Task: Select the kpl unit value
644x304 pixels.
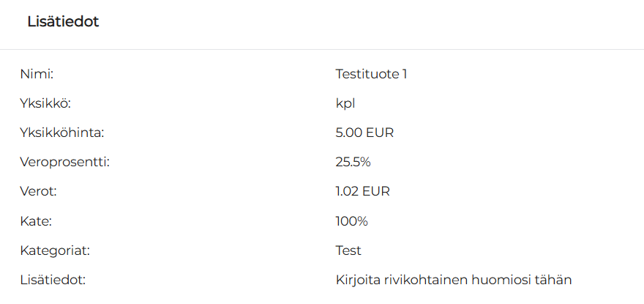Action: pos(345,103)
